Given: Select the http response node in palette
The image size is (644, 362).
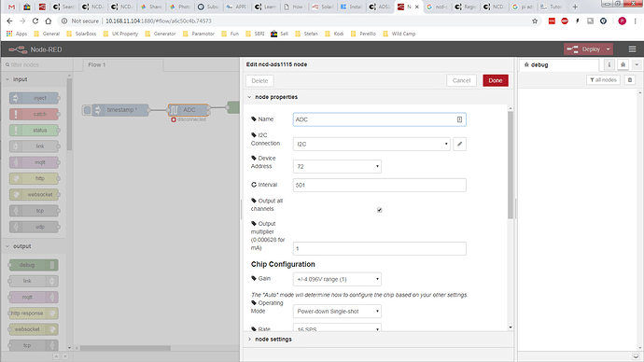Looking at the screenshot, I should 34,313.
